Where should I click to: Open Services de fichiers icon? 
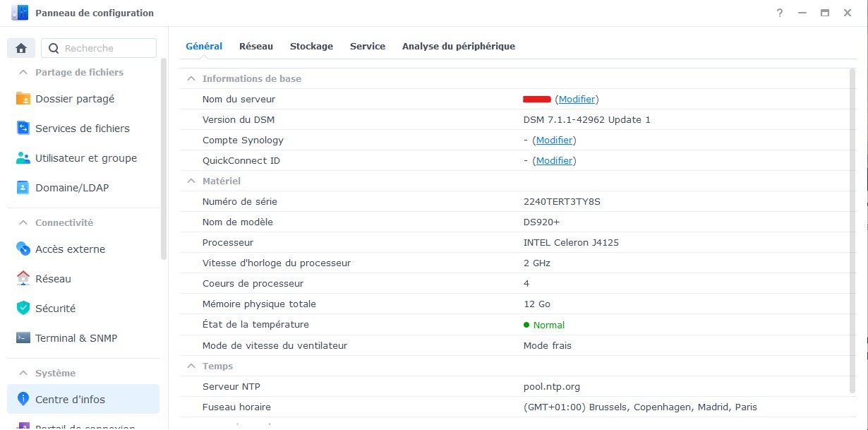click(x=23, y=129)
